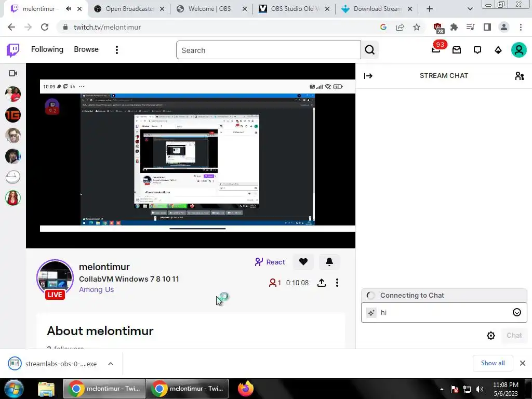The width and height of the screenshot is (532, 399).
Task: Click the heart follow button
Action: 303,262
